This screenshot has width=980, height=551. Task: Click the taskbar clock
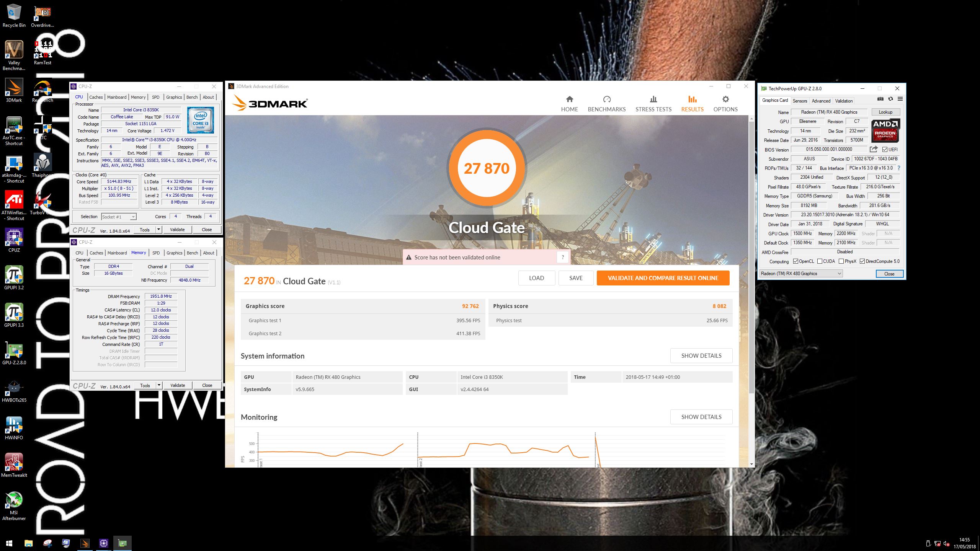point(964,543)
